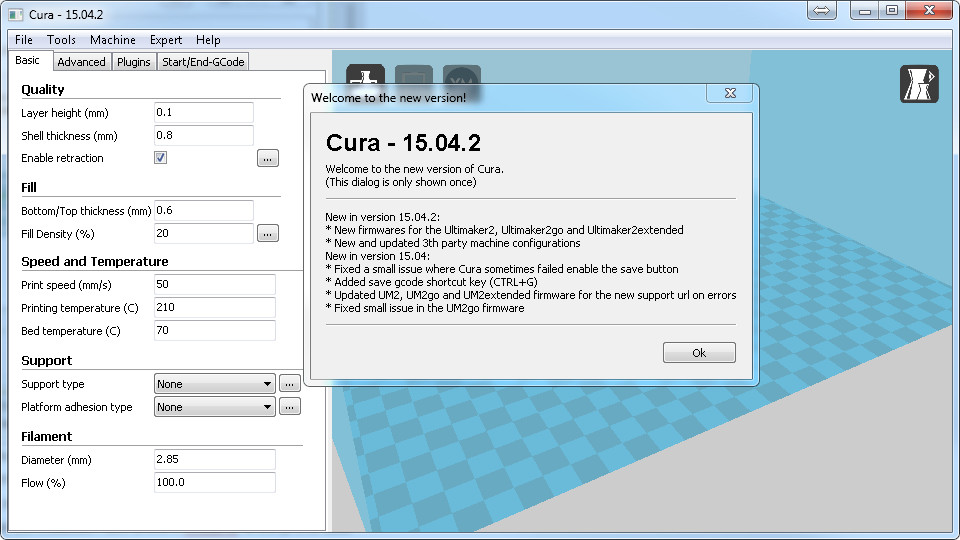This screenshot has width=960, height=540.
Task: Switch to the Plugins tab
Action: (133, 62)
